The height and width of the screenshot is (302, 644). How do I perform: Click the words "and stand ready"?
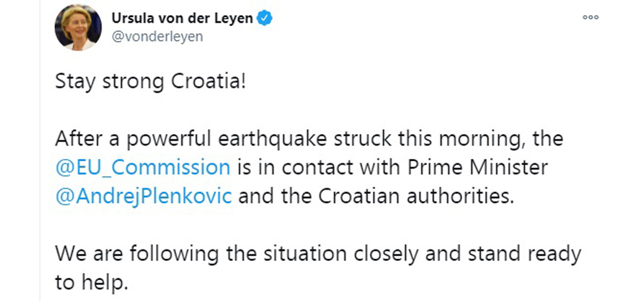[x=504, y=254]
